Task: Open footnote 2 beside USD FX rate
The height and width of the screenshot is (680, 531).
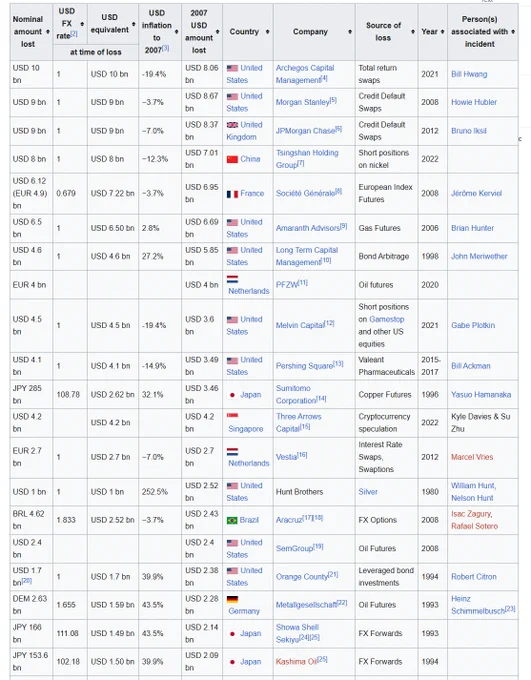Action: tap(74, 34)
